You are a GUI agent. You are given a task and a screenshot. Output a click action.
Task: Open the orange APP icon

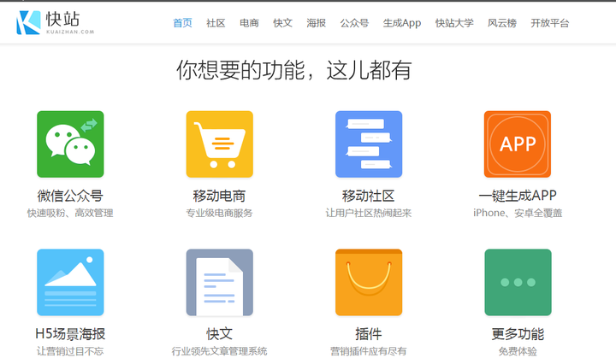point(518,144)
